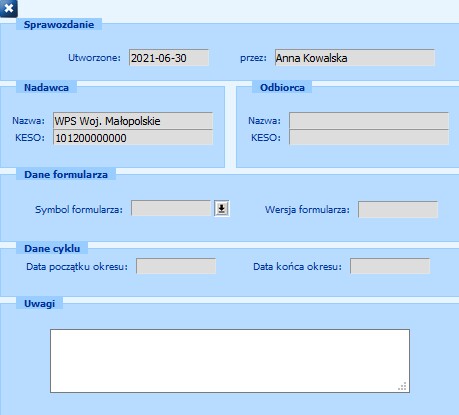Click the Nadawca Nazwa: label
The width and height of the screenshot is (459, 415).
(28, 120)
